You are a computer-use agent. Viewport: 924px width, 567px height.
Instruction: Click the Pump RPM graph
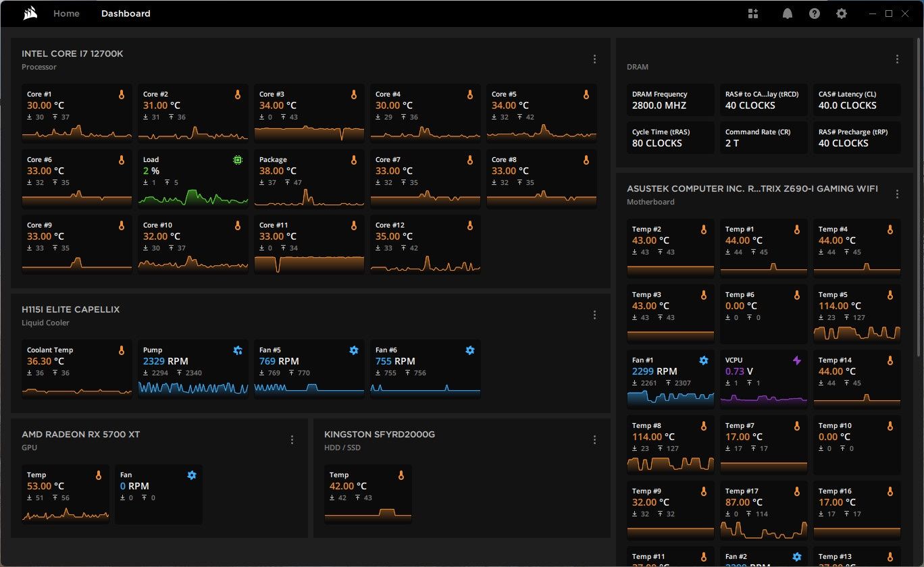pos(193,388)
